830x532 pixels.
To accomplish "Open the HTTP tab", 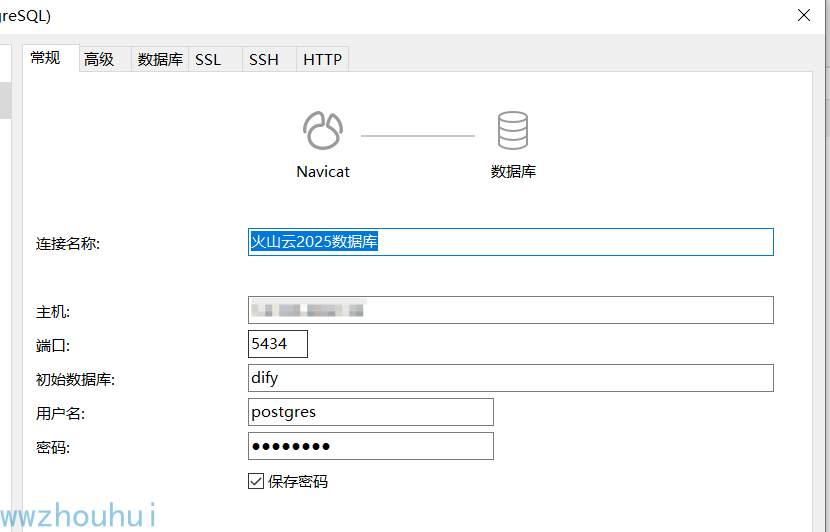I will coord(322,59).
